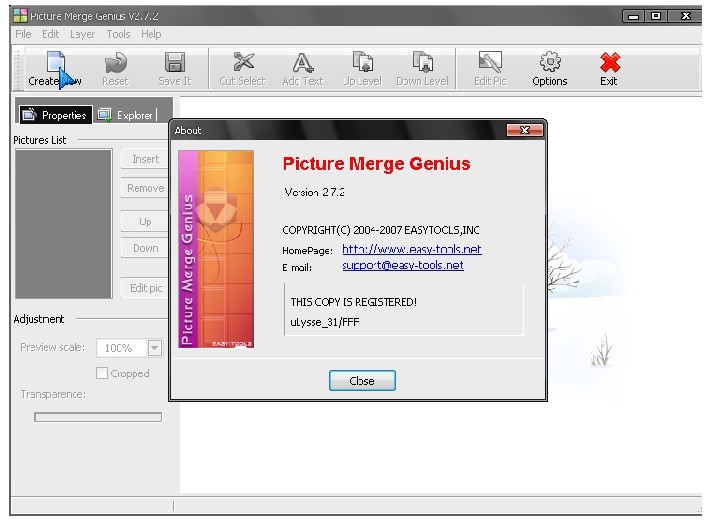The image size is (708, 521).
Task: Click the red Picture Merge Genius heading
Action: (377, 163)
